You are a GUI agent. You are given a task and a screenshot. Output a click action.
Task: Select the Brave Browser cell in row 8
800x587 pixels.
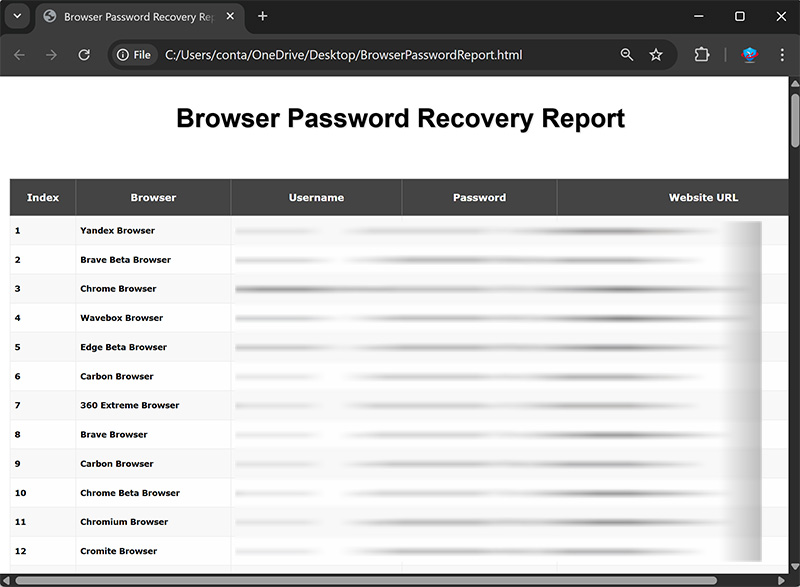pos(153,435)
